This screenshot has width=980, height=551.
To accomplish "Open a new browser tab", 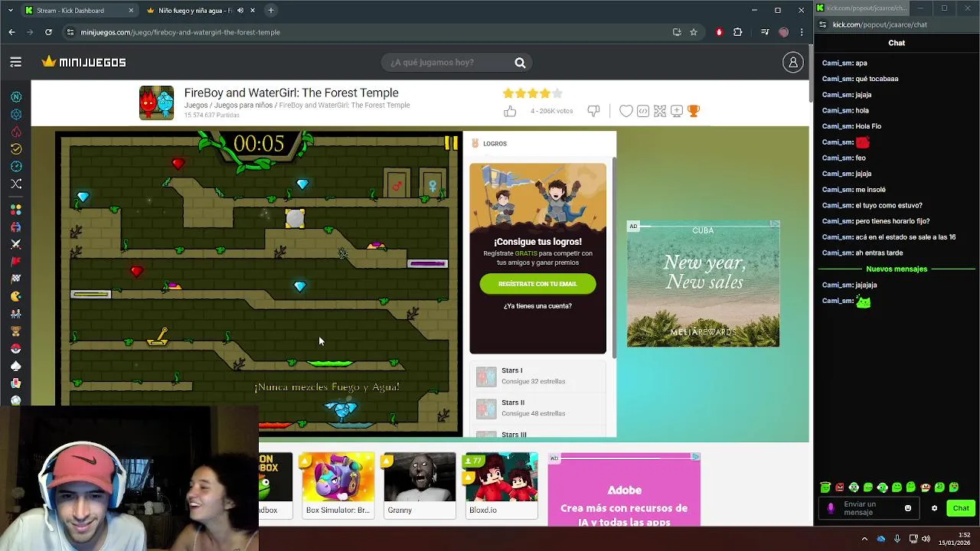I will pyautogui.click(x=271, y=11).
